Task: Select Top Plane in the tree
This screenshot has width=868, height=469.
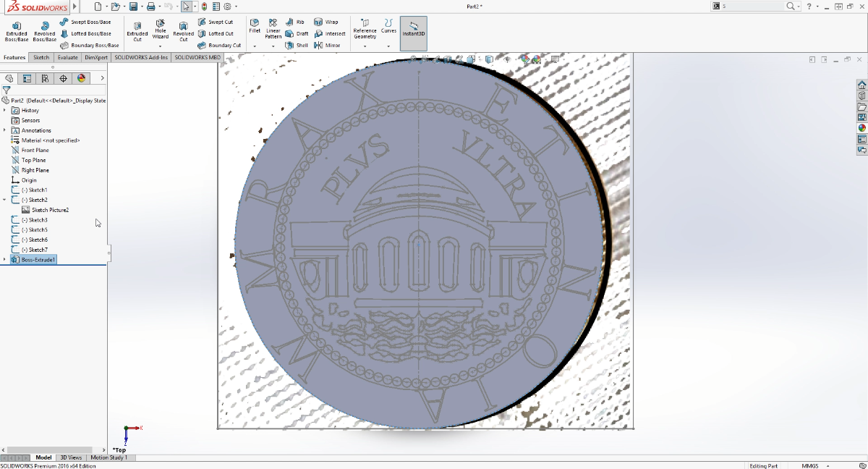Action: (x=29, y=160)
